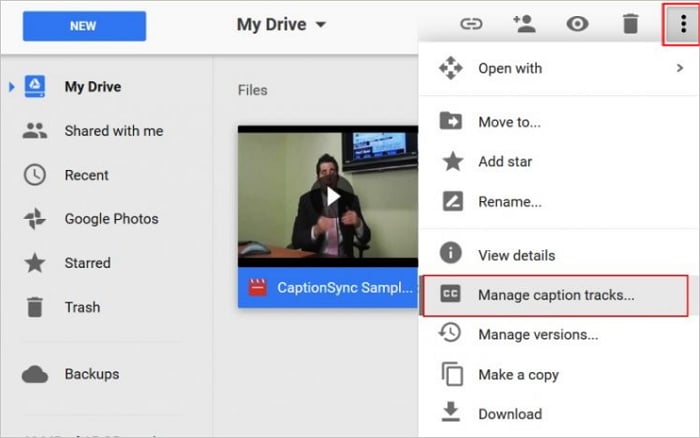Go to Google Photos in sidebar
Image resolution: width=700 pixels, height=438 pixels.
click(x=111, y=219)
